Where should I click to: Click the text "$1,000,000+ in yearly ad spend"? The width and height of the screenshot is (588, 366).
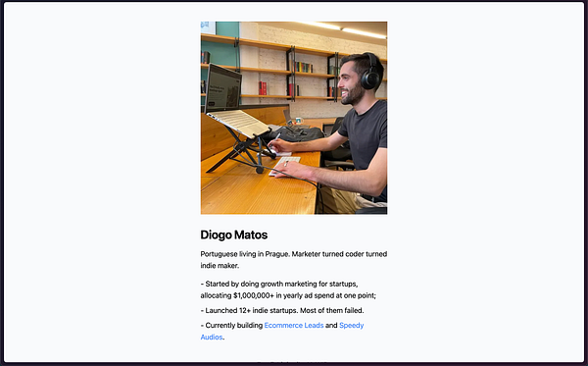pos(283,295)
